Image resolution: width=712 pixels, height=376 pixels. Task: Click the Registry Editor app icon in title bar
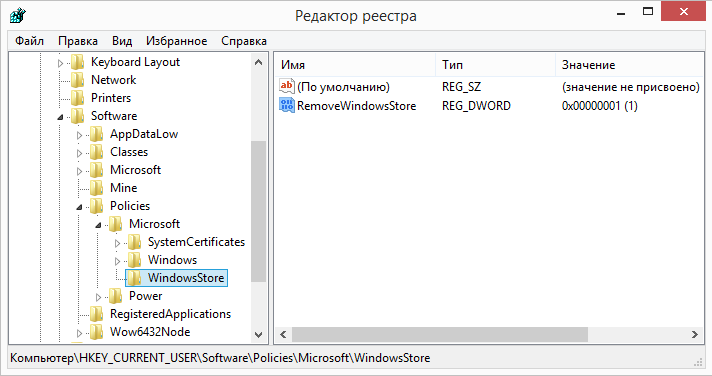tap(18, 15)
